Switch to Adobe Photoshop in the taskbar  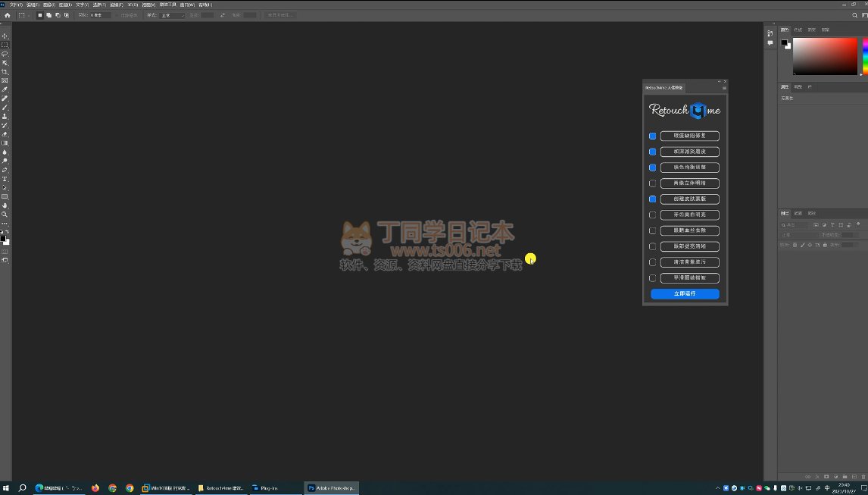(x=332, y=488)
